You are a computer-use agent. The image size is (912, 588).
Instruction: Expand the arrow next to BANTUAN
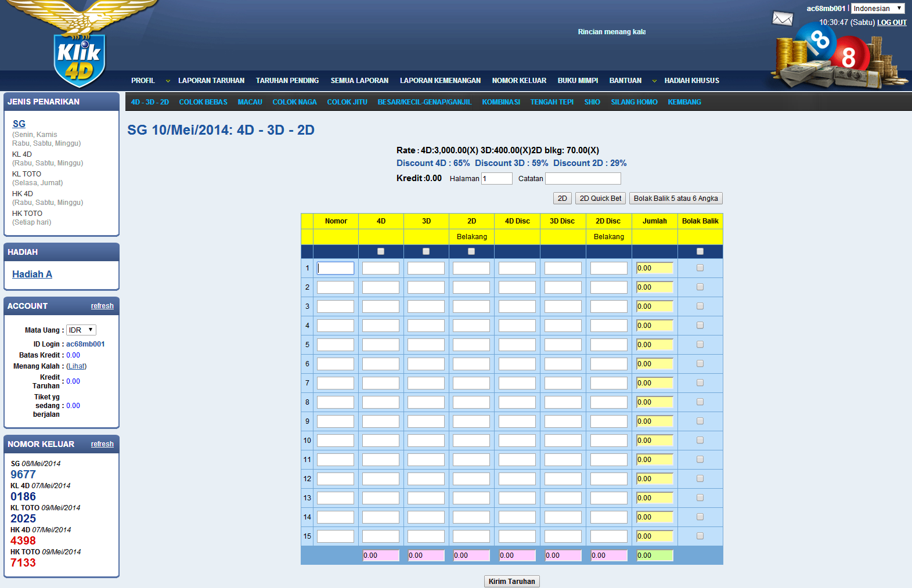[x=654, y=81]
